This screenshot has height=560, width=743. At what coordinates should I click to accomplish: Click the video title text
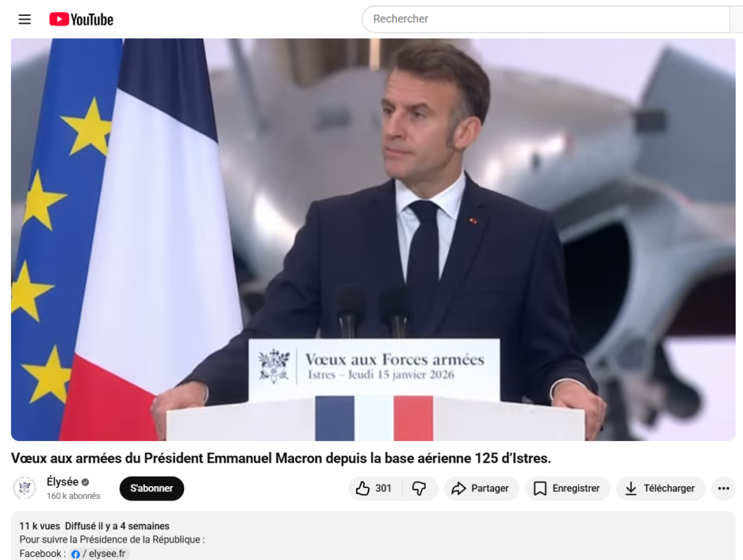pyautogui.click(x=281, y=458)
